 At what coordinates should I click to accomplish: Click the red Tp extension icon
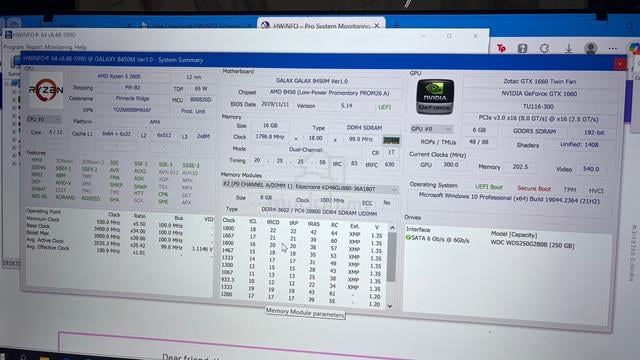501,49
